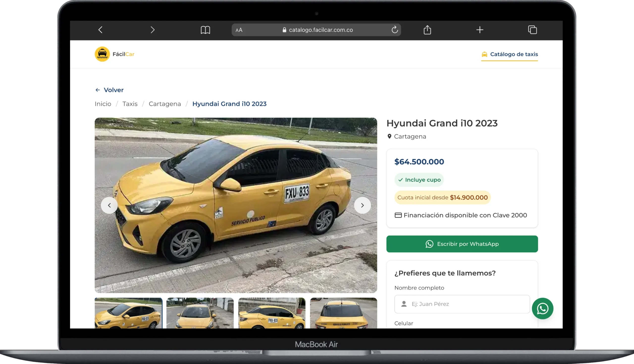Open Taxis in the breadcrumb
The height and width of the screenshot is (364, 634).
tap(130, 104)
